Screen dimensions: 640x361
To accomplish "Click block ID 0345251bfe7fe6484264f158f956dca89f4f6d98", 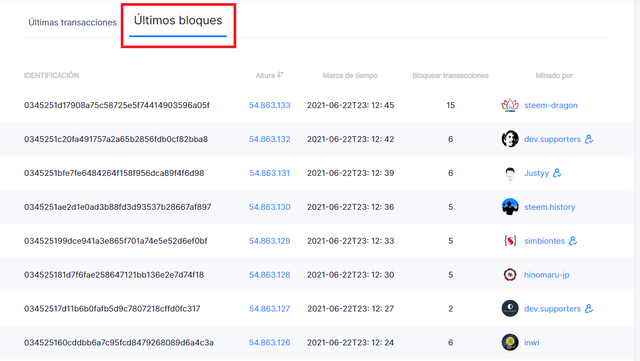I will pyautogui.click(x=114, y=173).
